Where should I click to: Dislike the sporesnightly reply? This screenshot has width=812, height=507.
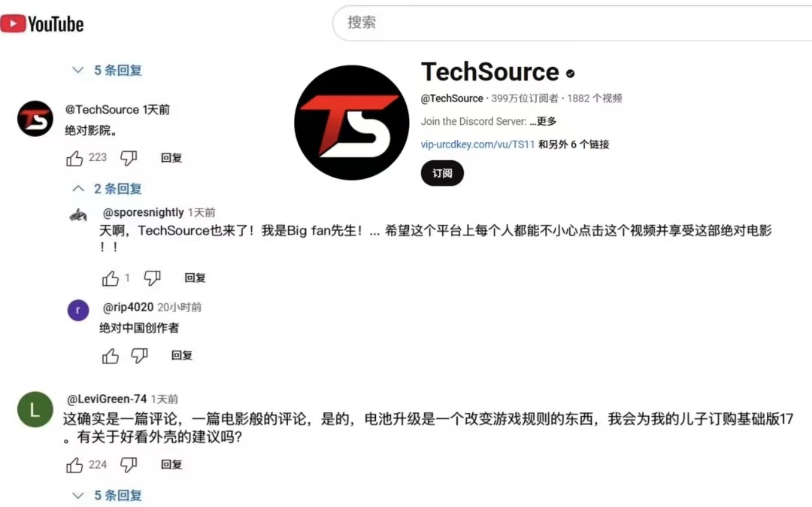pyautogui.click(x=152, y=278)
